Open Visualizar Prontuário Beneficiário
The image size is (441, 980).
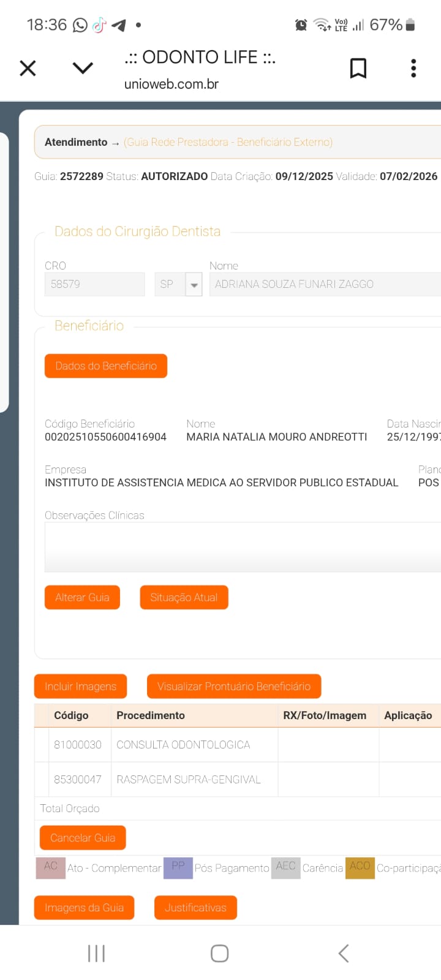[234, 686]
